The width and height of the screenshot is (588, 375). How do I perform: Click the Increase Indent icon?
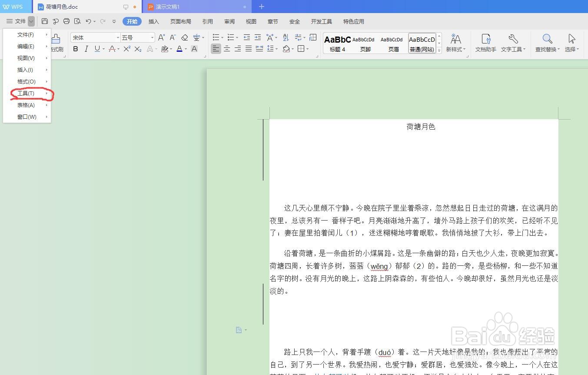(x=258, y=37)
